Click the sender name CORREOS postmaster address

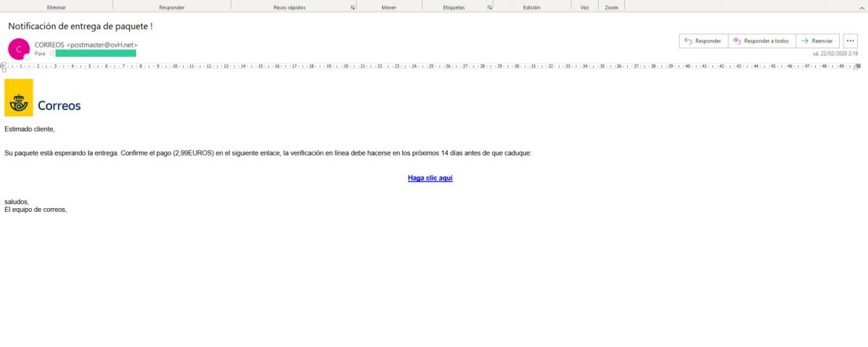coord(86,45)
